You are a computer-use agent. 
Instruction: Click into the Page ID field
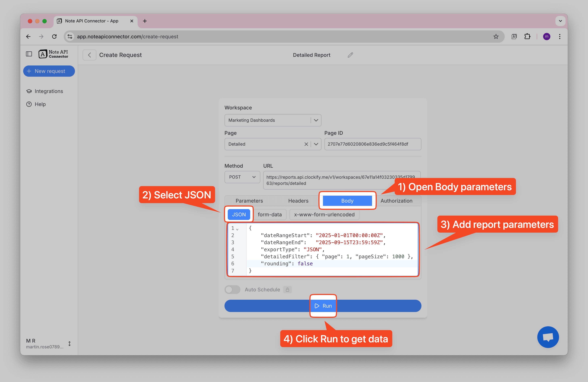(372, 144)
